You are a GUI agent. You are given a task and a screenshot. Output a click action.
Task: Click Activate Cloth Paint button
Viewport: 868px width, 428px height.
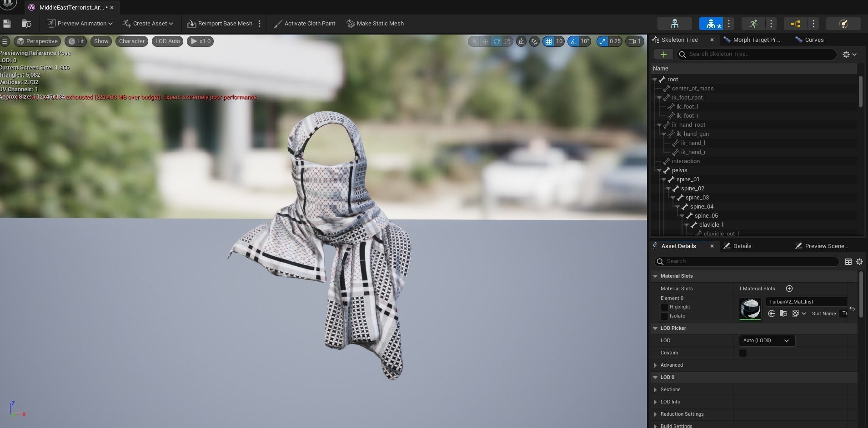305,24
